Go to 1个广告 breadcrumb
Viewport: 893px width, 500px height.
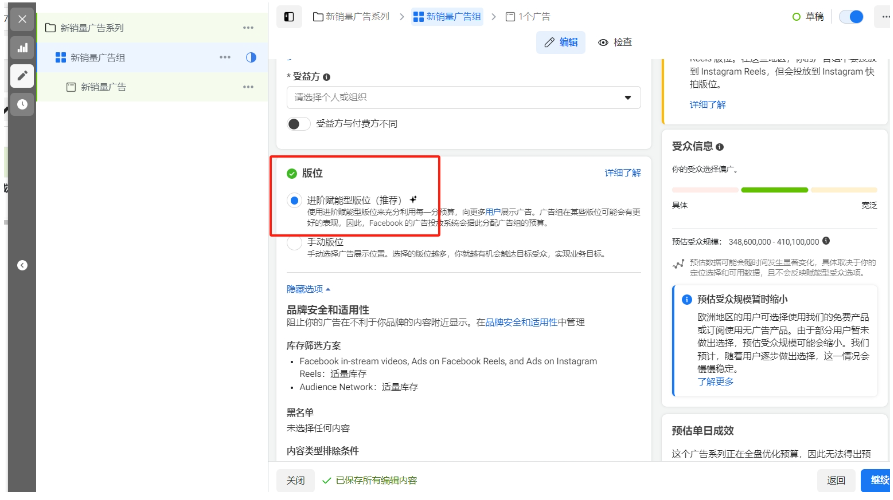click(528, 17)
